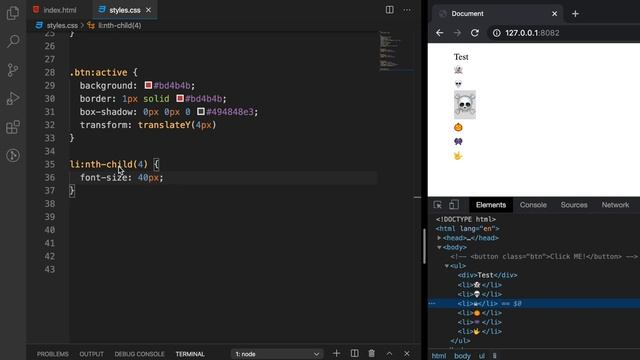Split the editor to the right
The height and width of the screenshot is (360, 640).
point(390,10)
